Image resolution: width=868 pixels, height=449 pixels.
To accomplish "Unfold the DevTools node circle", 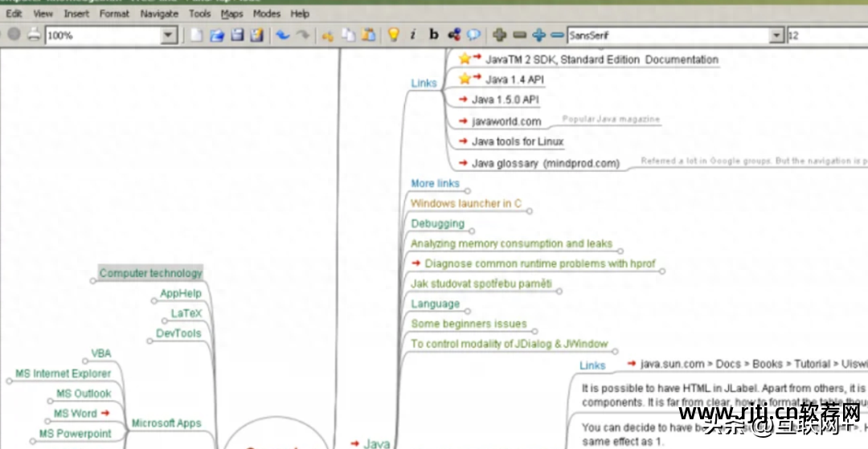I will [x=149, y=341].
